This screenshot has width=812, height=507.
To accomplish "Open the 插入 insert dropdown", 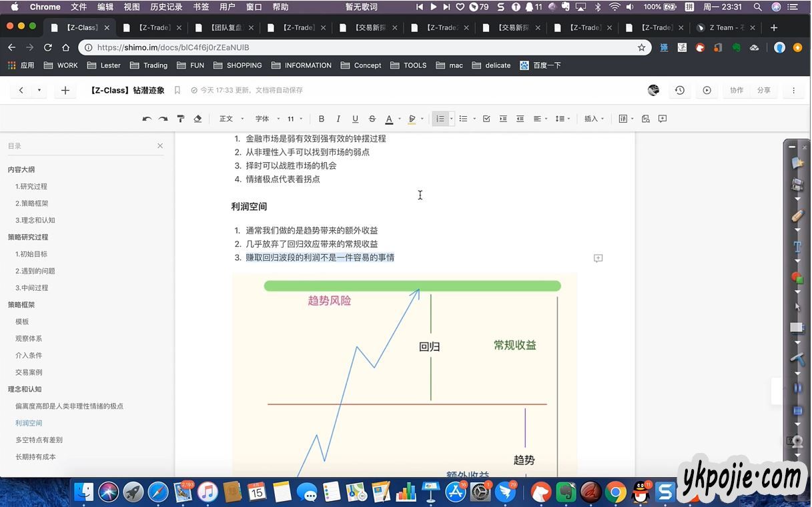I will (x=594, y=119).
